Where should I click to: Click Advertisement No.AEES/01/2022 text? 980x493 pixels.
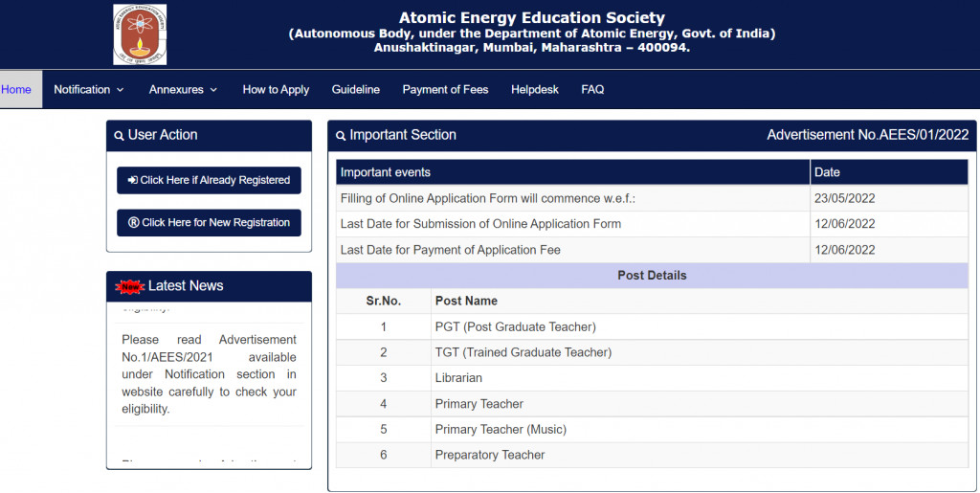(x=867, y=135)
